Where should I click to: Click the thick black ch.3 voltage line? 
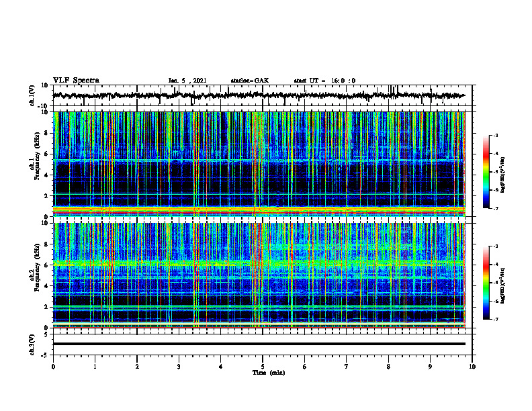tap(259, 344)
